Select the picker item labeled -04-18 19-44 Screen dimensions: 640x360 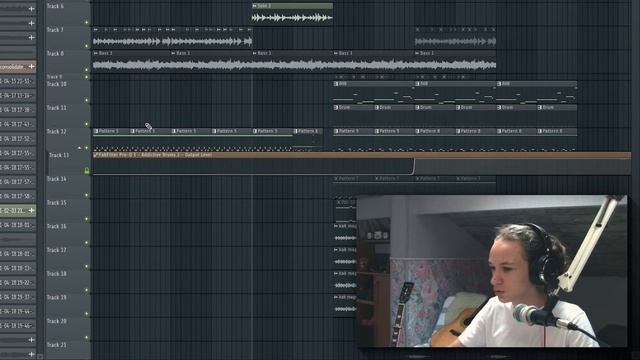pyautogui.click(x=18, y=311)
